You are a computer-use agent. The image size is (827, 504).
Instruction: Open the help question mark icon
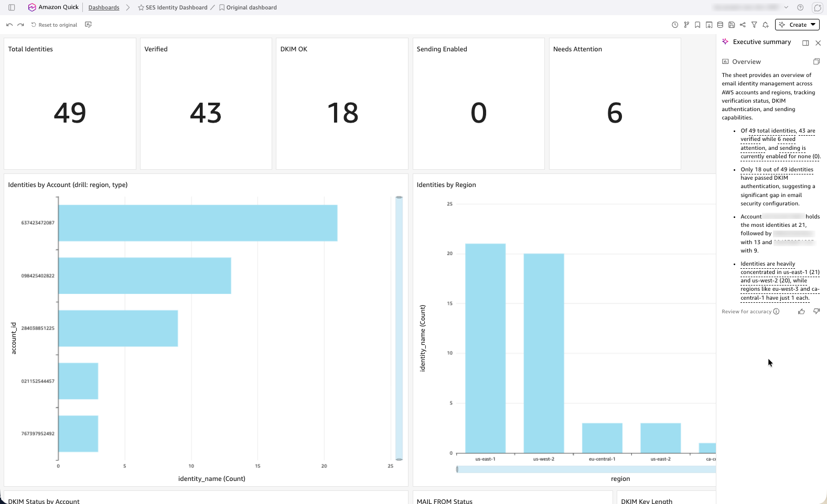[800, 7]
